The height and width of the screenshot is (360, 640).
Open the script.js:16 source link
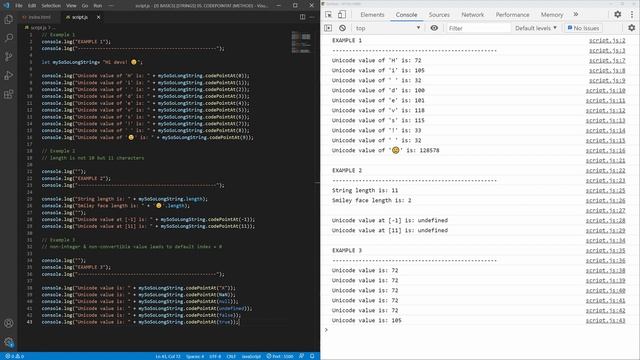605,151
